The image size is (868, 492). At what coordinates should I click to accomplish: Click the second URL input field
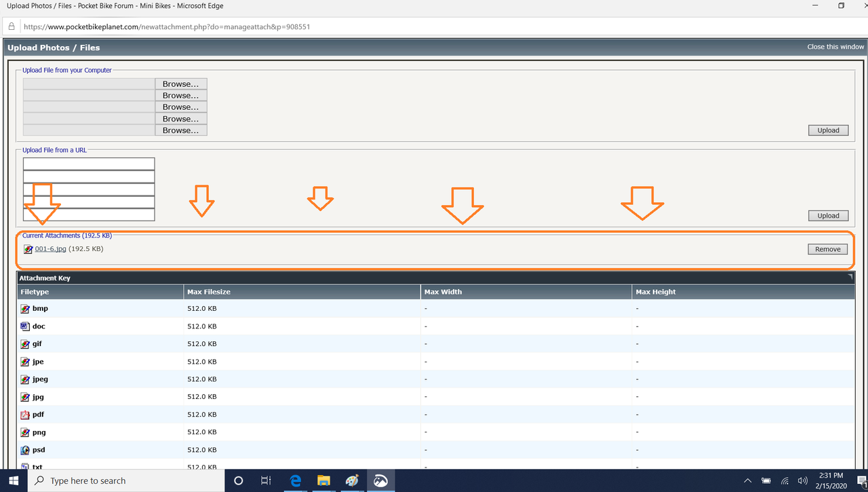click(x=89, y=176)
